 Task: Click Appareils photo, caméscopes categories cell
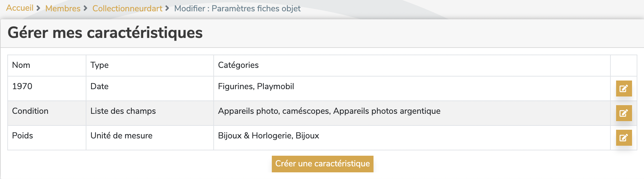(x=412, y=113)
